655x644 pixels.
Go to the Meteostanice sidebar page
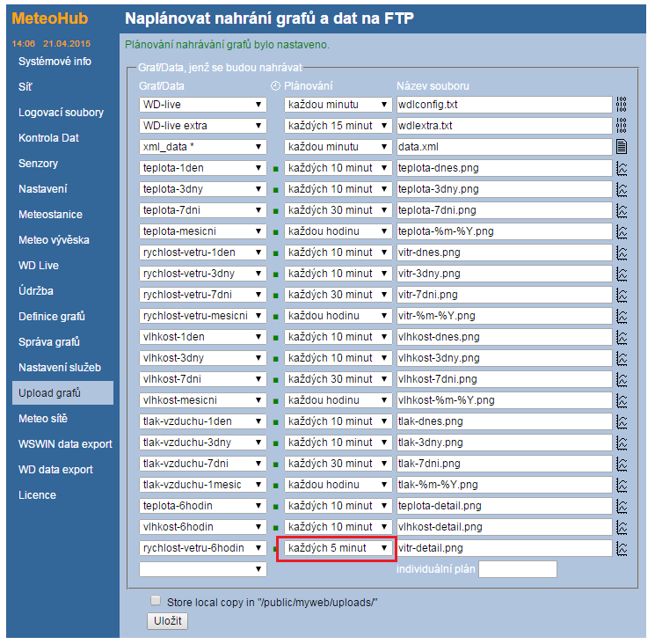pos(50,215)
